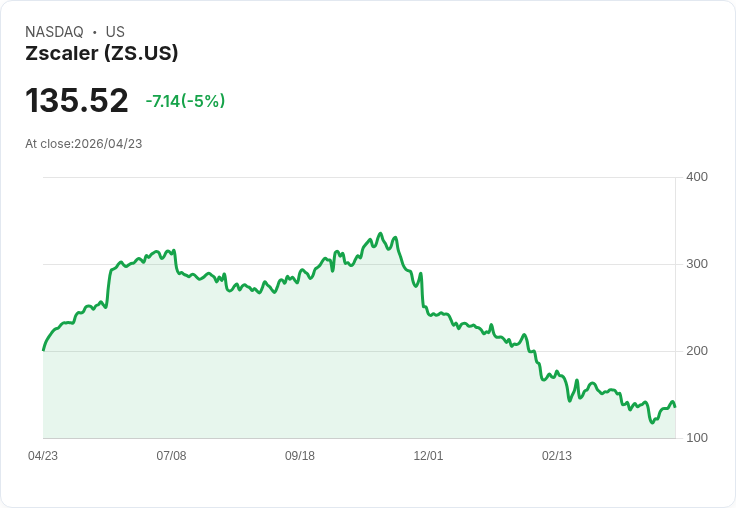Click the -7.14(-5%) price change text
Screen dimensions: 736x508
point(185,101)
